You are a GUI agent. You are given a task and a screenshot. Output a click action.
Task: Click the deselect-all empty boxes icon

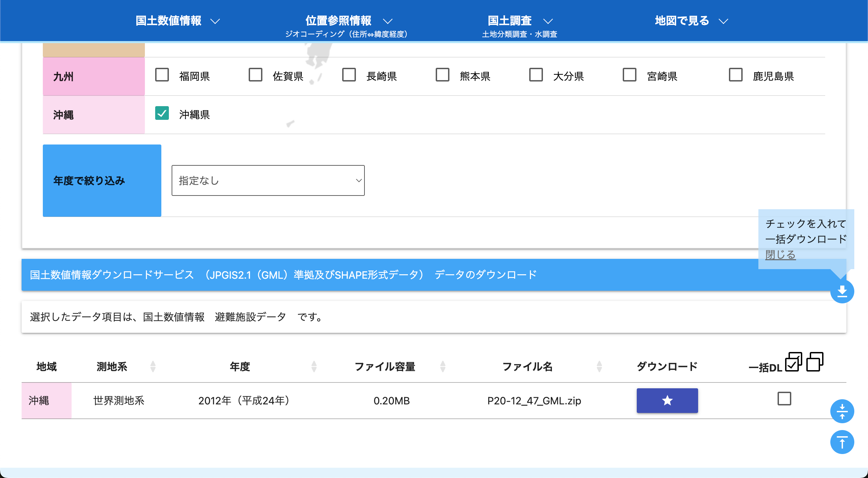coord(815,362)
